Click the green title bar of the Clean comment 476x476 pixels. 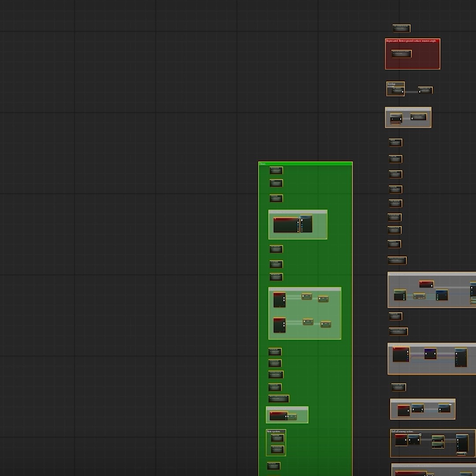click(304, 163)
